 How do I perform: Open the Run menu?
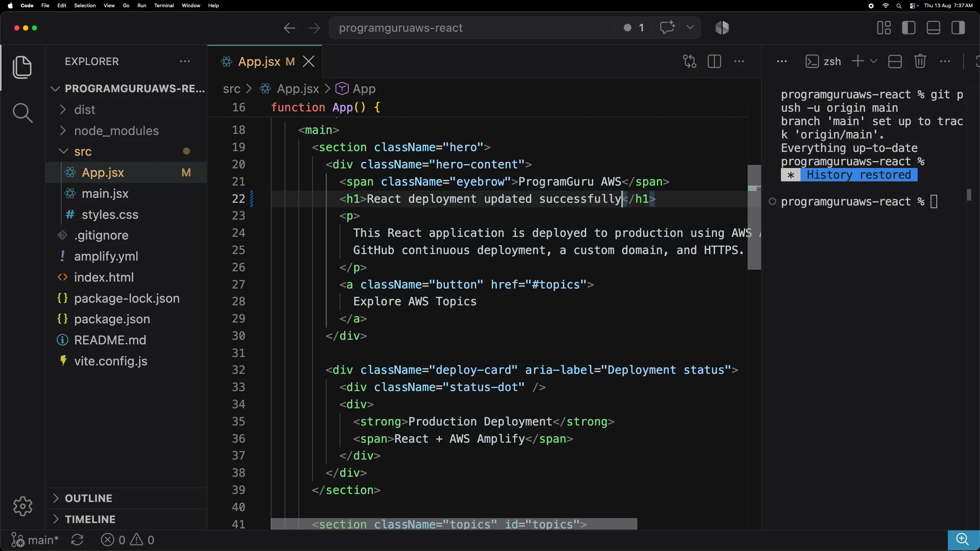[x=142, y=5]
